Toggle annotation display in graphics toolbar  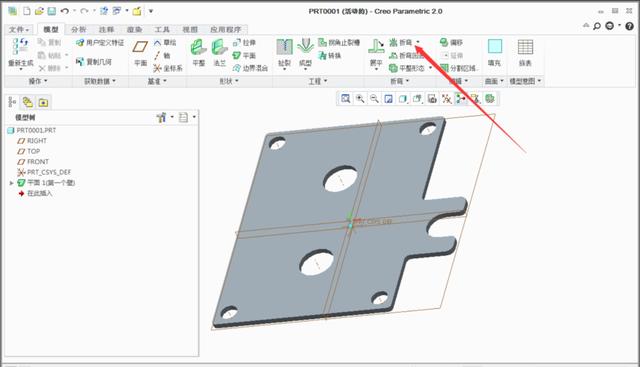[475, 99]
